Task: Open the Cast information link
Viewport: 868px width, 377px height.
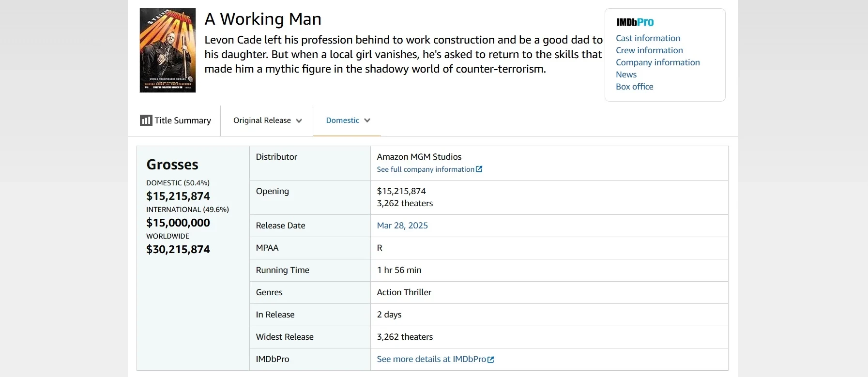Action: coord(648,38)
